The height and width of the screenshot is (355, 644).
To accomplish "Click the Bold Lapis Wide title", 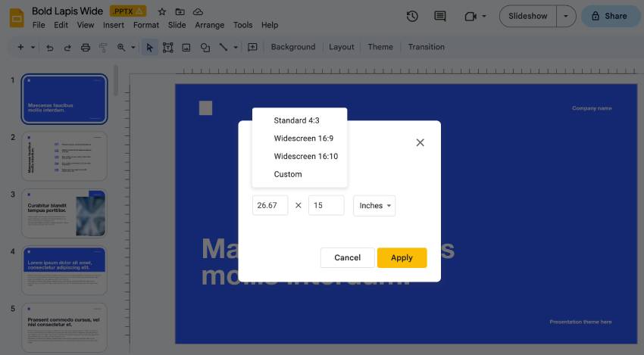I will 67,11.
